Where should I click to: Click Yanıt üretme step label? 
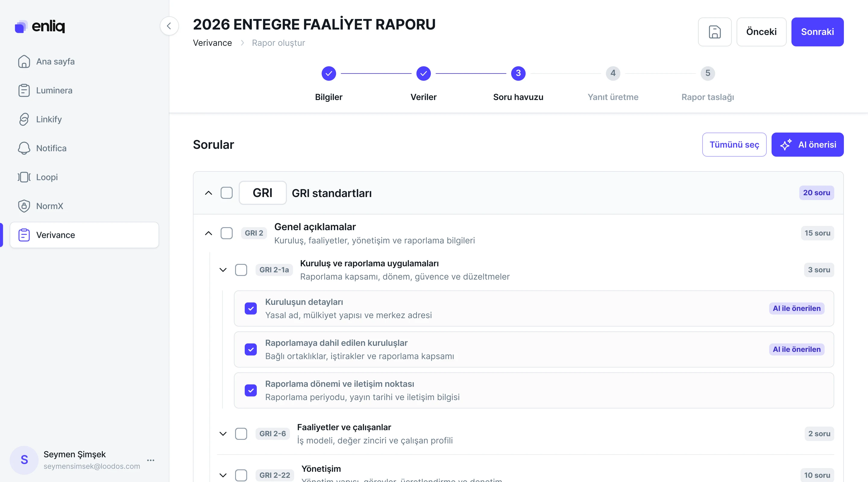pyautogui.click(x=613, y=97)
